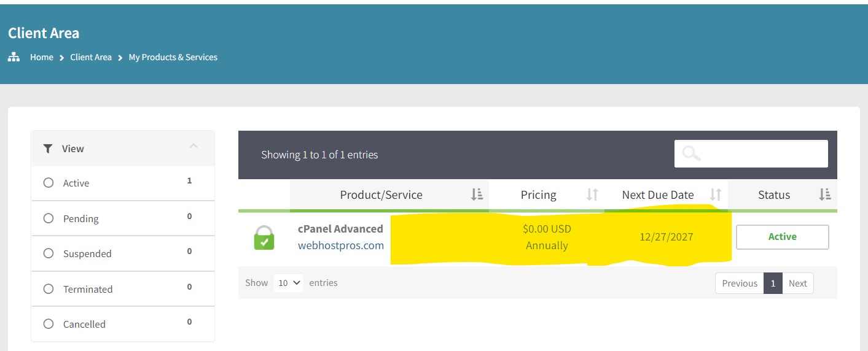This screenshot has height=351, width=868.
Task: Sort by Status column sort icon
Action: tap(824, 195)
